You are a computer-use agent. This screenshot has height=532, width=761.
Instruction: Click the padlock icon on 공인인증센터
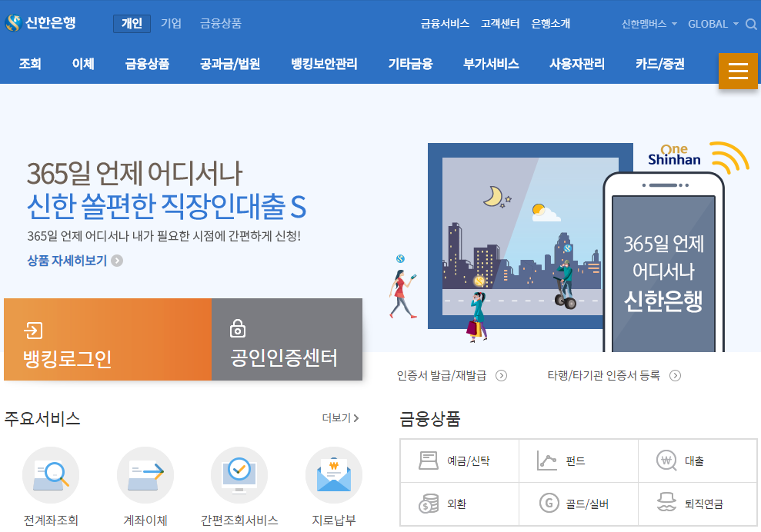(x=237, y=328)
